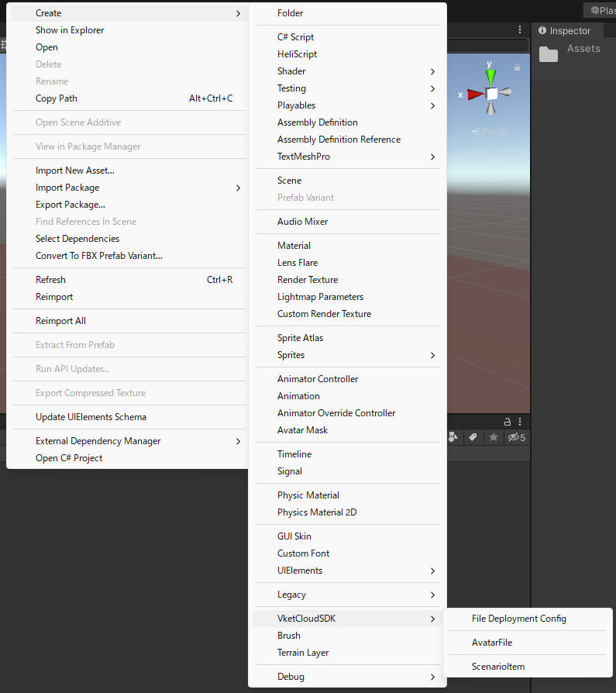Click the green Y axis gizmo cone
616x693 pixels.
[490, 77]
